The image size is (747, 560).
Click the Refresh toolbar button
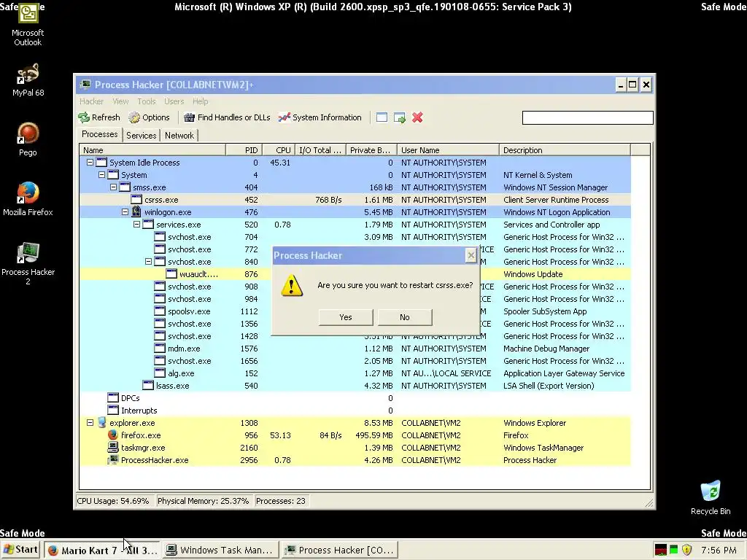pyautogui.click(x=99, y=117)
